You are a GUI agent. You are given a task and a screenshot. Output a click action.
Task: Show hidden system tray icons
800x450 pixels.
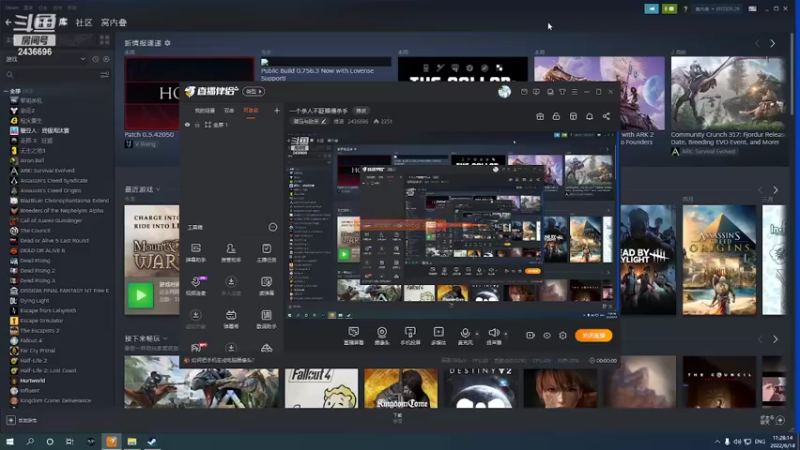pyautogui.click(x=717, y=441)
